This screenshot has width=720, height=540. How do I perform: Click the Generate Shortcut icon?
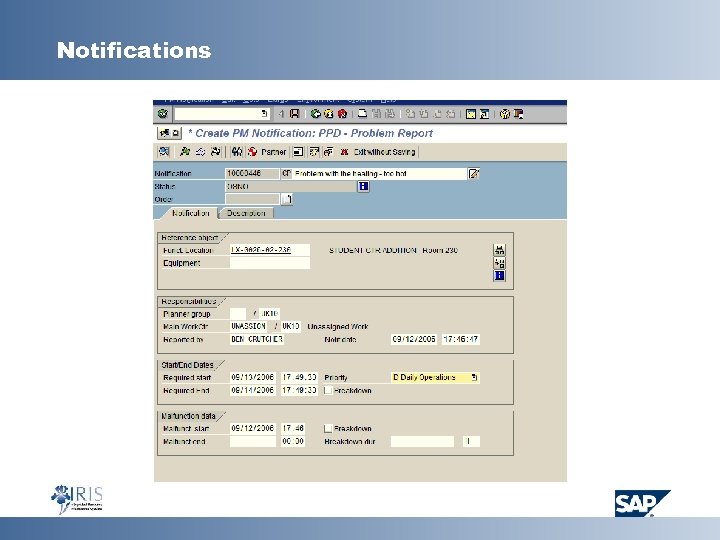point(484,114)
